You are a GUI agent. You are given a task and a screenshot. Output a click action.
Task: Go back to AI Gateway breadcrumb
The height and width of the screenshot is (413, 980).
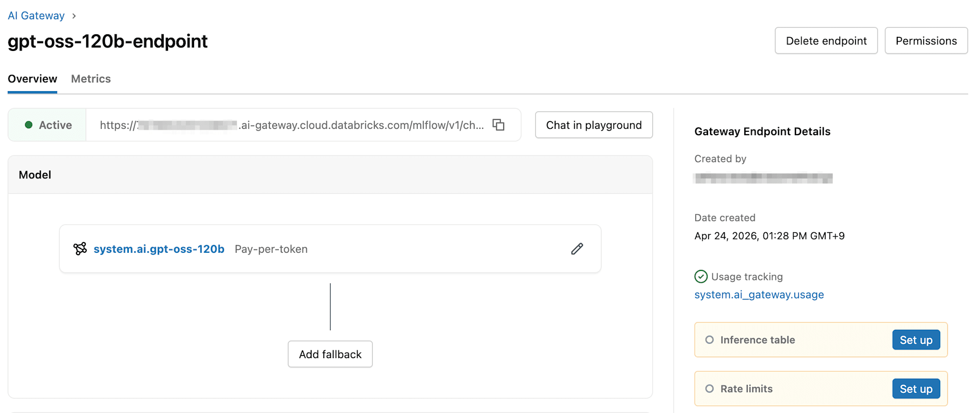(36, 16)
